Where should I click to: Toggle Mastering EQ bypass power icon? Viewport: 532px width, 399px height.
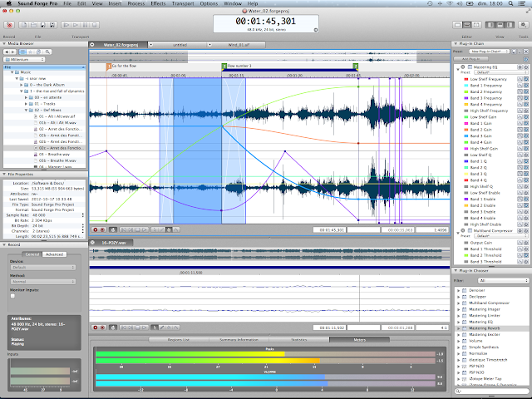pos(463,67)
